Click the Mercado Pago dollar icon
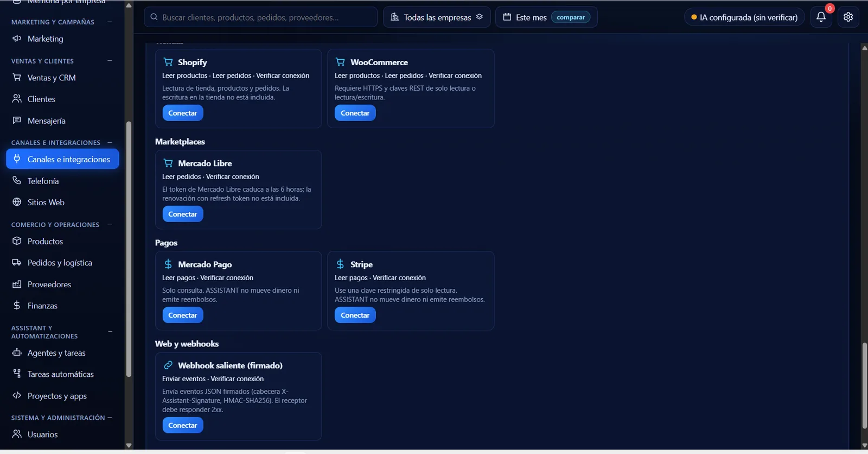868x454 pixels. point(168,264)
